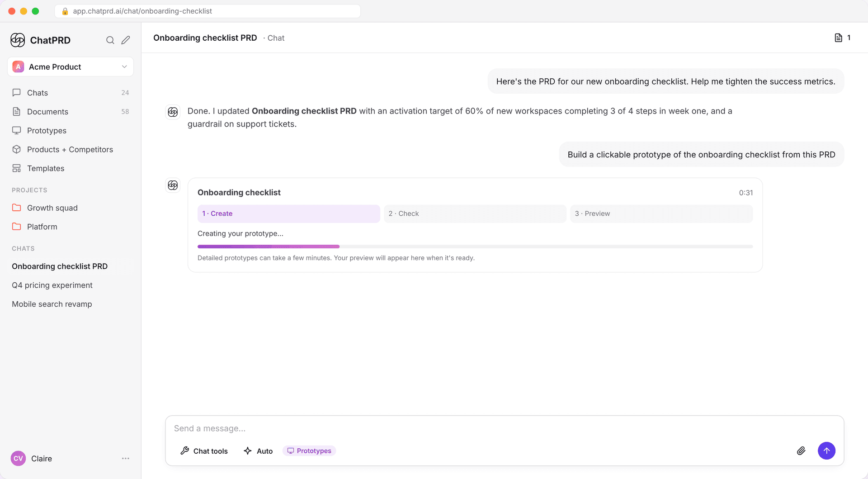This screenshot has height=479, width=868.
Task: Select the 1 · Create step tab
Action: pos(288,214)
